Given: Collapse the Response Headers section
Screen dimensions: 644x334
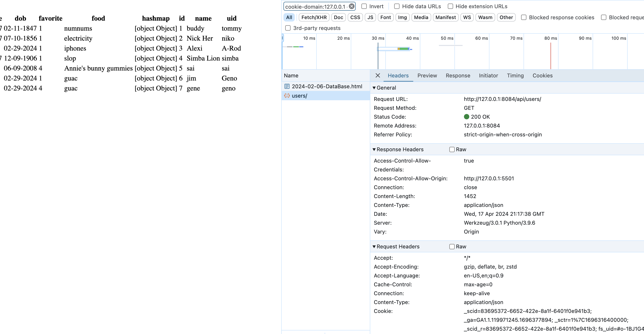Looking at the screenshot, I should coord(374,149).
